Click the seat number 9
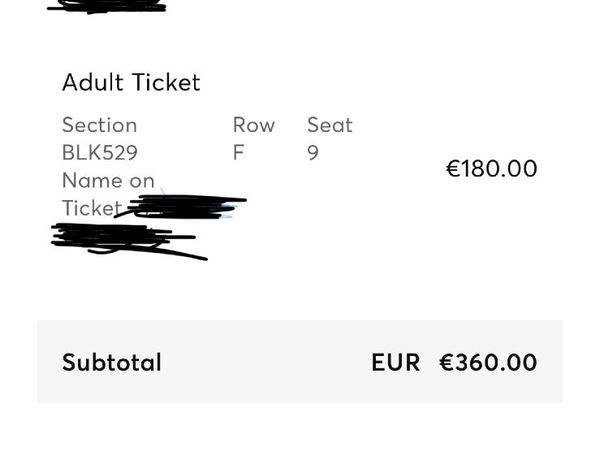The width and height of the screenshot is (600, 450). click(x=313, y=153)
